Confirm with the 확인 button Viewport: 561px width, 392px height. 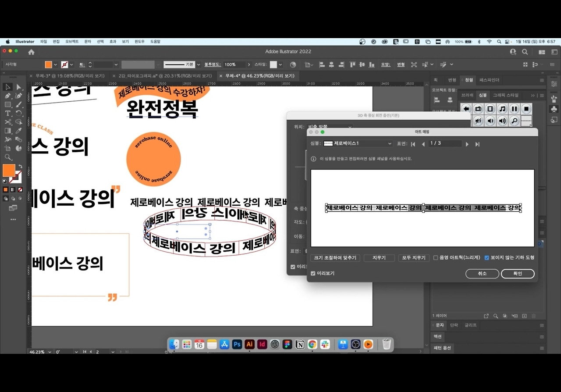click(518, 274)
